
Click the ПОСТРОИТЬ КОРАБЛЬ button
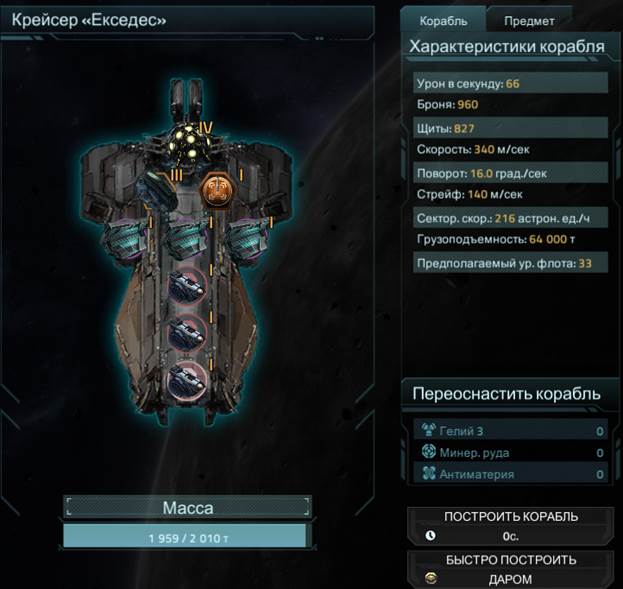click(511, 526)
